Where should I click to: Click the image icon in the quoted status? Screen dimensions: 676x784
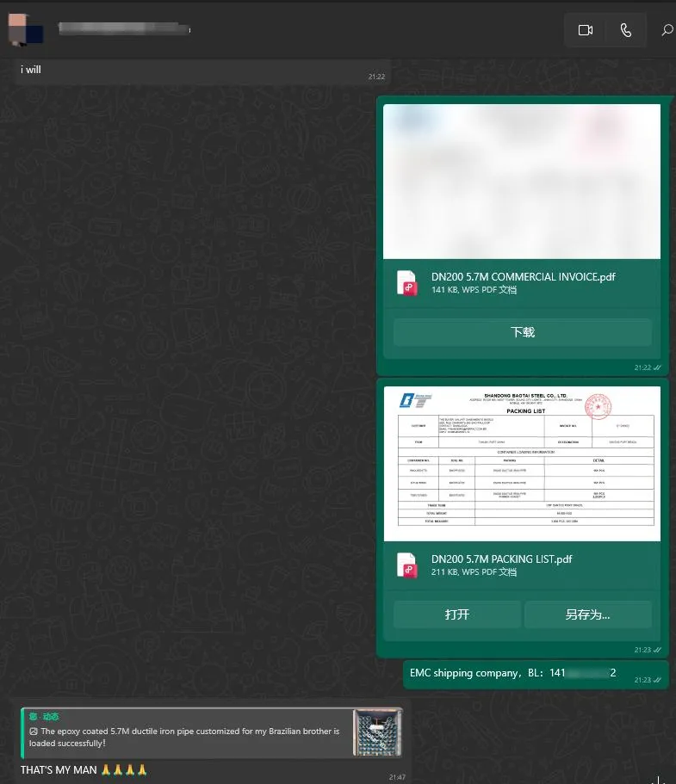(x=34, y=732)
